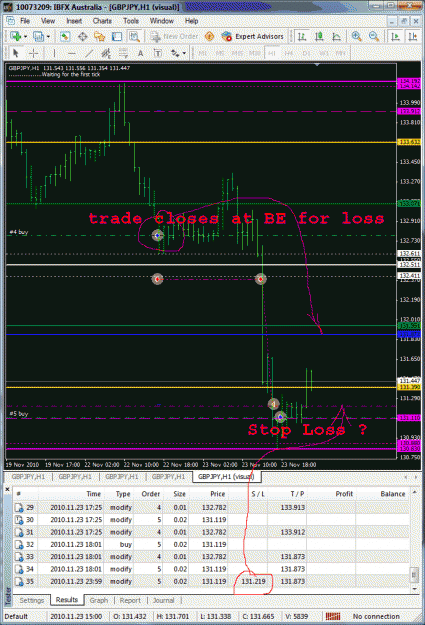
Task: Zoom in on the chart
Action: 356,37
